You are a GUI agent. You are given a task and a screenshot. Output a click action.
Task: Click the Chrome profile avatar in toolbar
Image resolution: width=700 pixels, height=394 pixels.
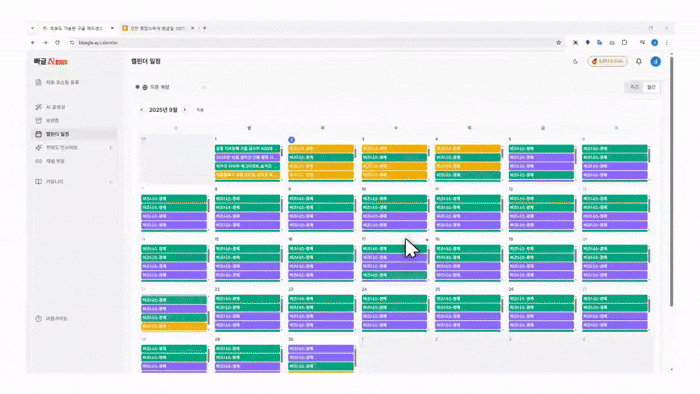tap(654, 42)
